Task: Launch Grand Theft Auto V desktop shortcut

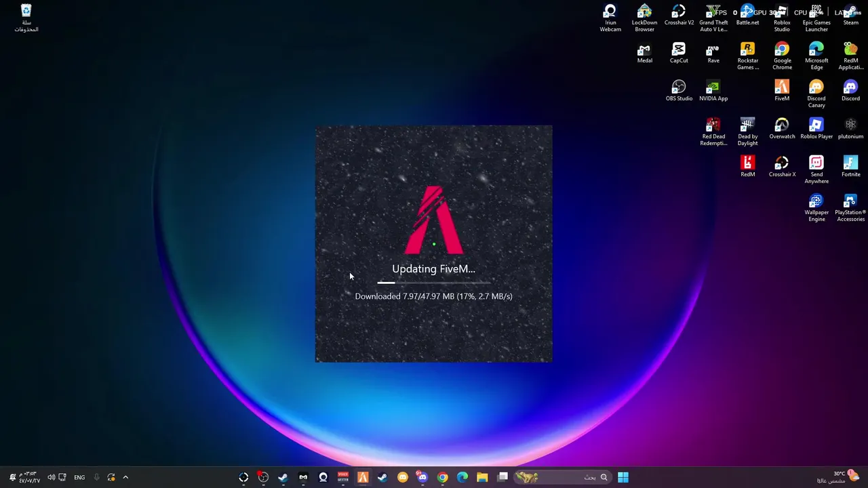Action: tap(713, 18)
